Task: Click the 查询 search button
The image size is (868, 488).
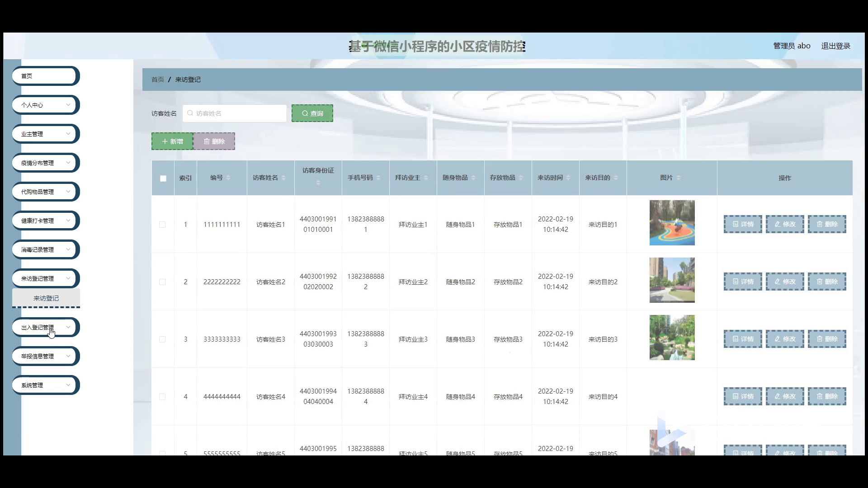Action: (312, 113)
